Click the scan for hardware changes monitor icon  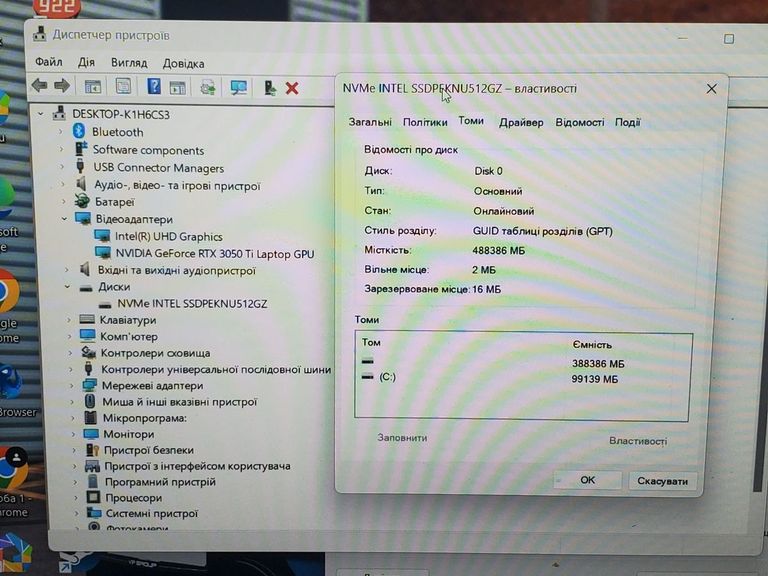click(239, 88)
